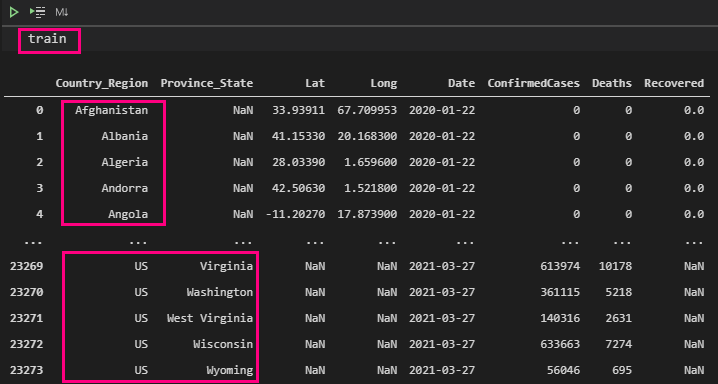Click row index 23272
718x384 pixels.
click(x=27, y=344)
